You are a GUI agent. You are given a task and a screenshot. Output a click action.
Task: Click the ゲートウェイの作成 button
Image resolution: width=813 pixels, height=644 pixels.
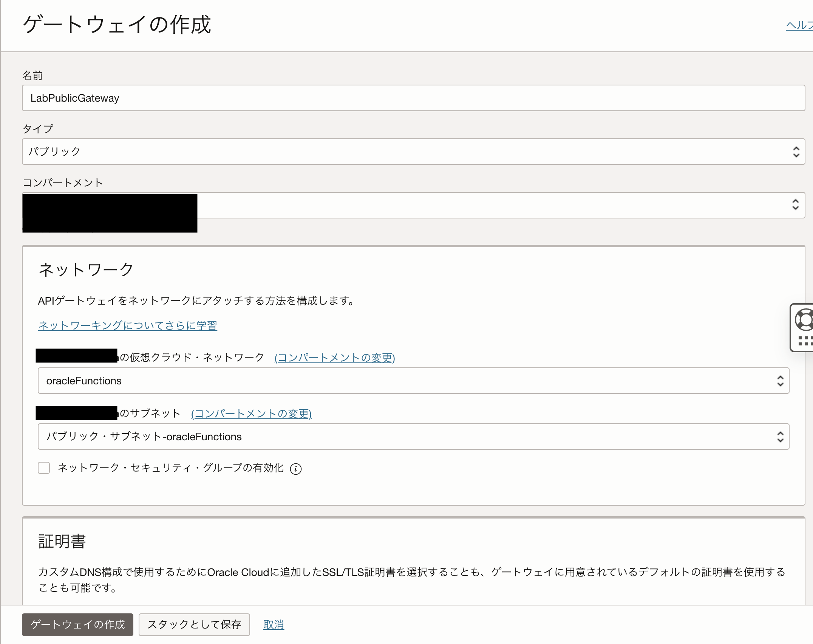pos(77,625)
